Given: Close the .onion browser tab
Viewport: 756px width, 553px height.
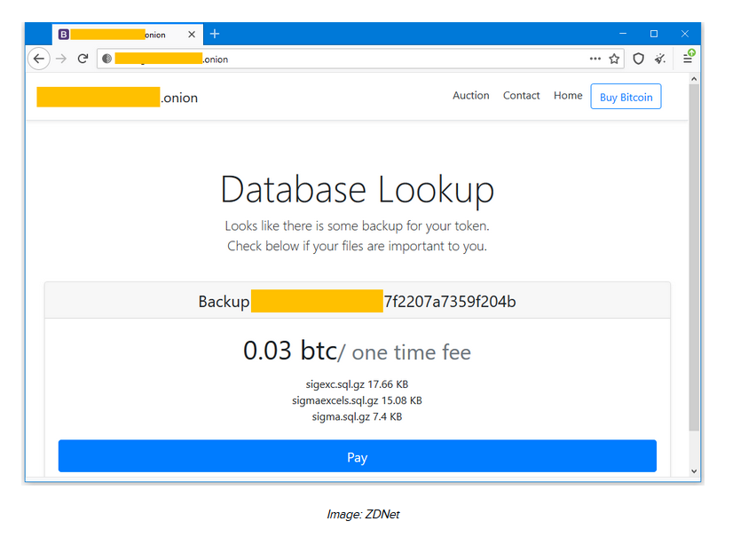Looking at the screenshot, I should click(x=192, y=35).
